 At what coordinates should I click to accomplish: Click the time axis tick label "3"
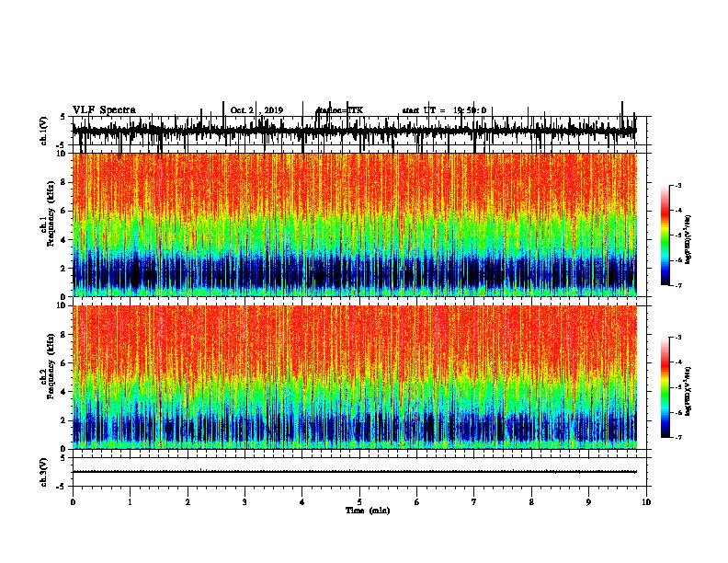point(245,502)
